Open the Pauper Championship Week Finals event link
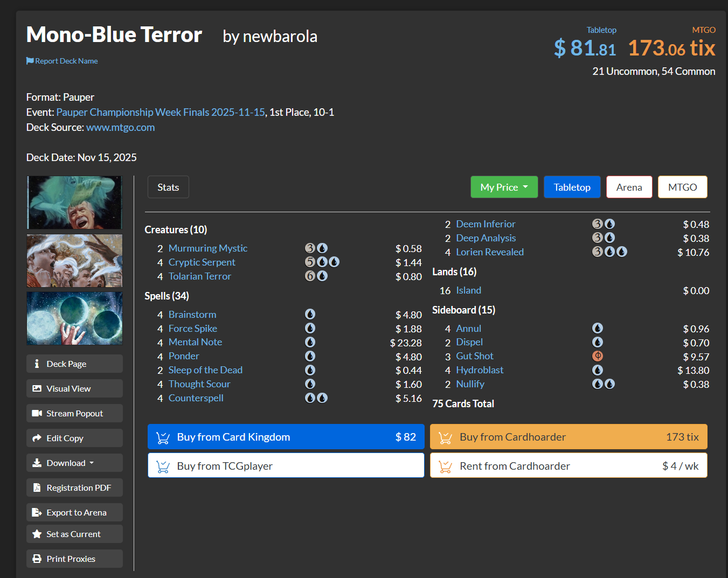Viewport: 728px width, 578px height. pos(161,112)
